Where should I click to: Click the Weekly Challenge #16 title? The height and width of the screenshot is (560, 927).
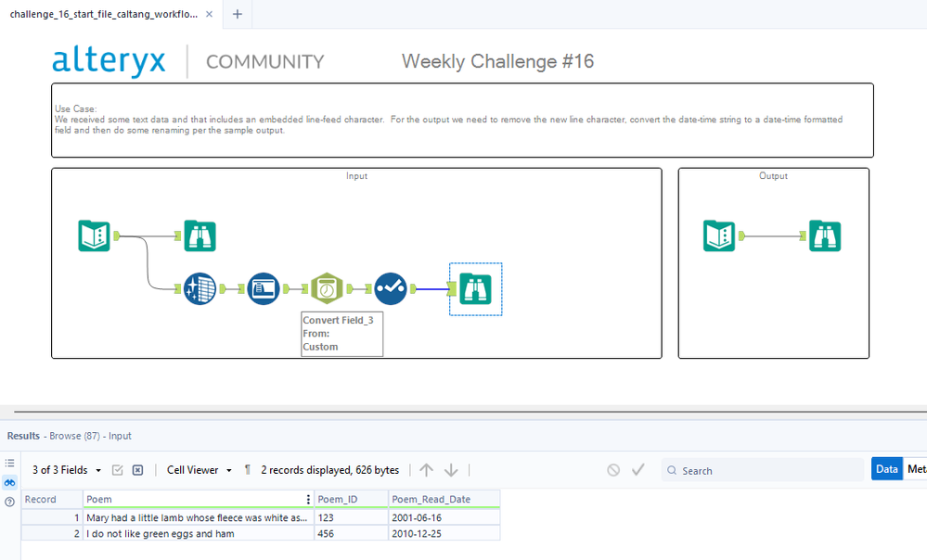(497, 61)
